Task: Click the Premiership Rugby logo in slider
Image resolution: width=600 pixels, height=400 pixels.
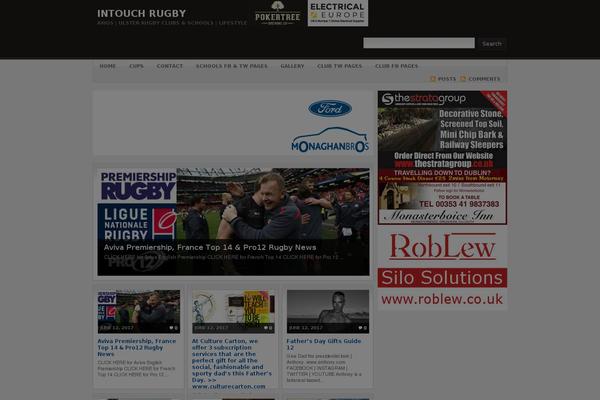Action: pyautogui.click(x=138, y=186)
